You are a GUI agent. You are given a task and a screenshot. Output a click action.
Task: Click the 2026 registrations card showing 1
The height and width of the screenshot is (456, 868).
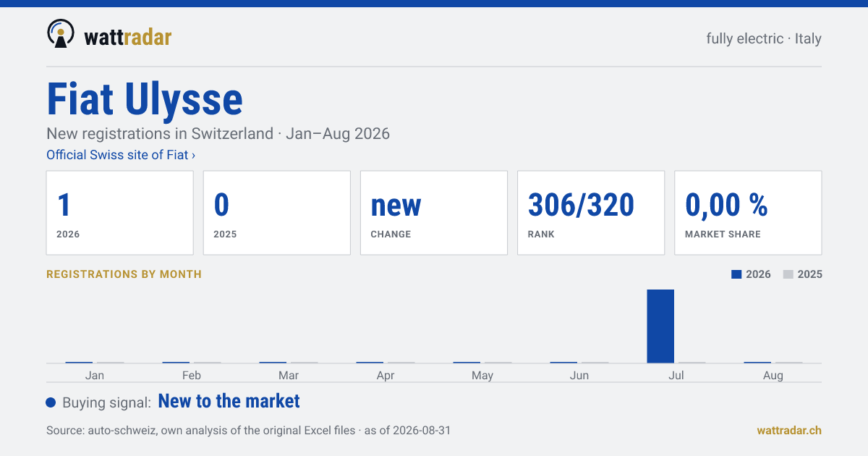pos(120,213)
